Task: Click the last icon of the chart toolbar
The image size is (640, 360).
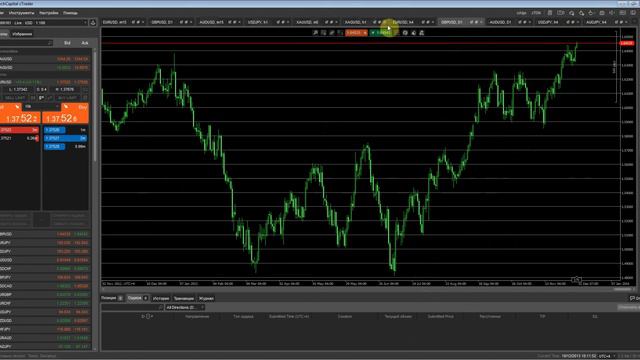Action: [x=422, y=33]
